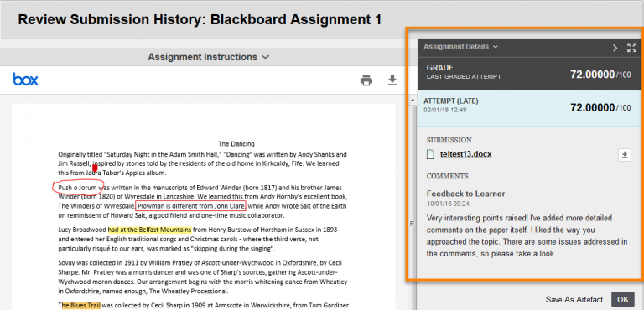Open the teltest13.docx link

tap(465, 154)
